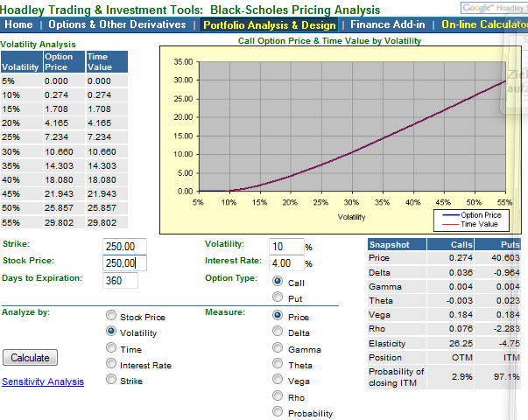The width and height of the screenshot is (528, 420).
Task: Click the Puts column header
Action: pos(498,244)
